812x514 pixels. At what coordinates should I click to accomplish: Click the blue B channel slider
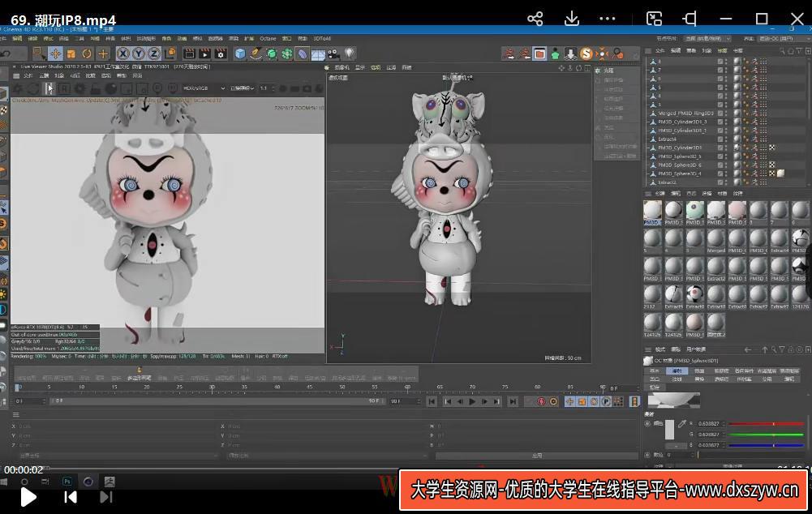pos(767,444)
